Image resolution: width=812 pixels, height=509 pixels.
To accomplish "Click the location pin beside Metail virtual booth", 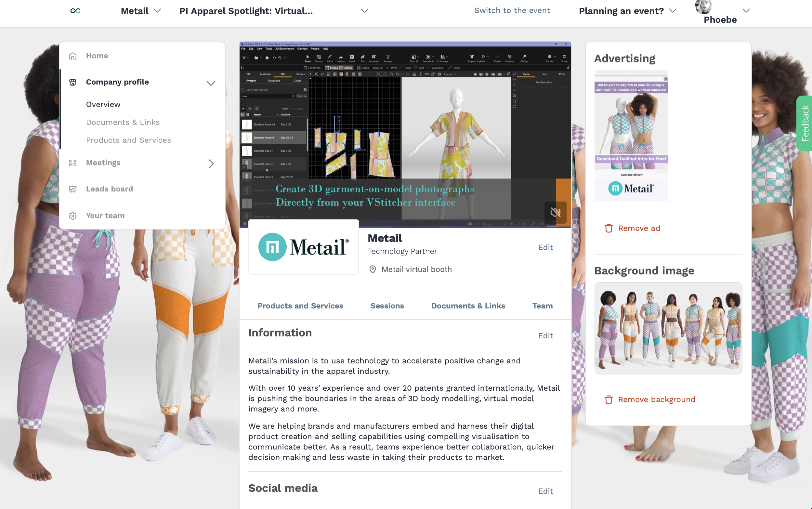I will point(372,269).
